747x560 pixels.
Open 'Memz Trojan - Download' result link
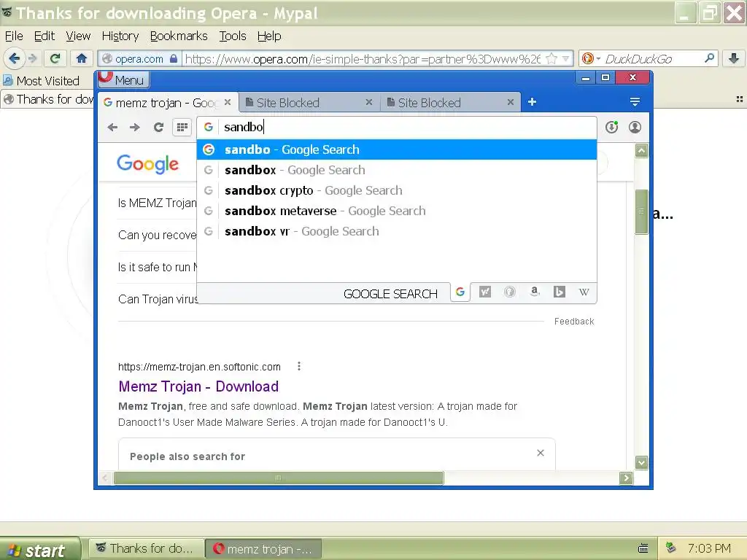(x=198, y=386)
